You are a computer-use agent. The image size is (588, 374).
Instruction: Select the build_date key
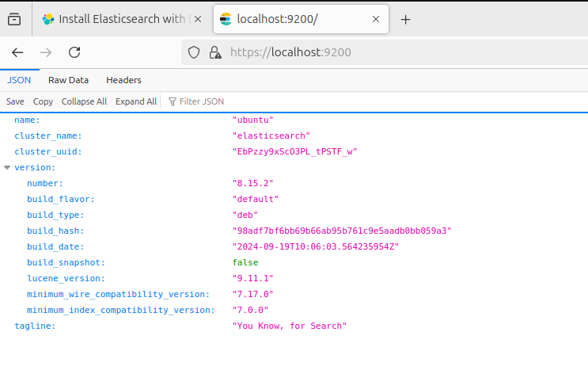tap(55, 246)
